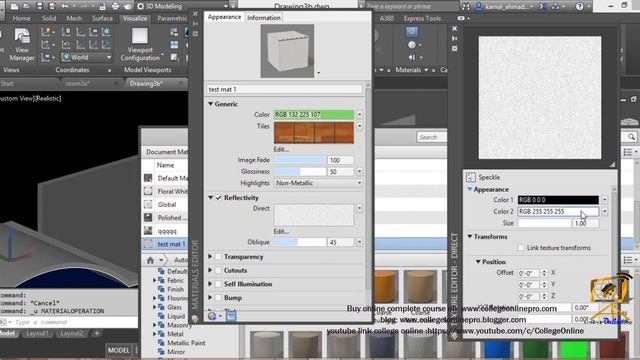Collapse the Position section in Texture Editor
The width and height of the screenshot is (640, 360).
(x=478, y=262)
